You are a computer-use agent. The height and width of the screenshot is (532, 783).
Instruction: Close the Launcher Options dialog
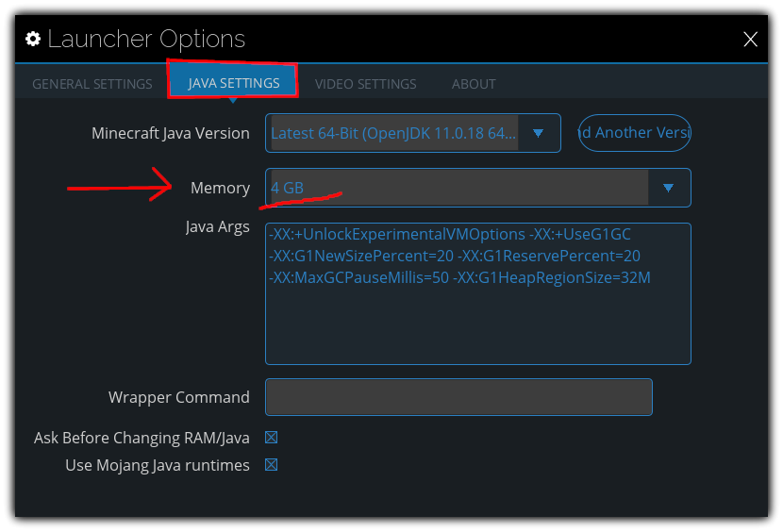coord(750,39)
